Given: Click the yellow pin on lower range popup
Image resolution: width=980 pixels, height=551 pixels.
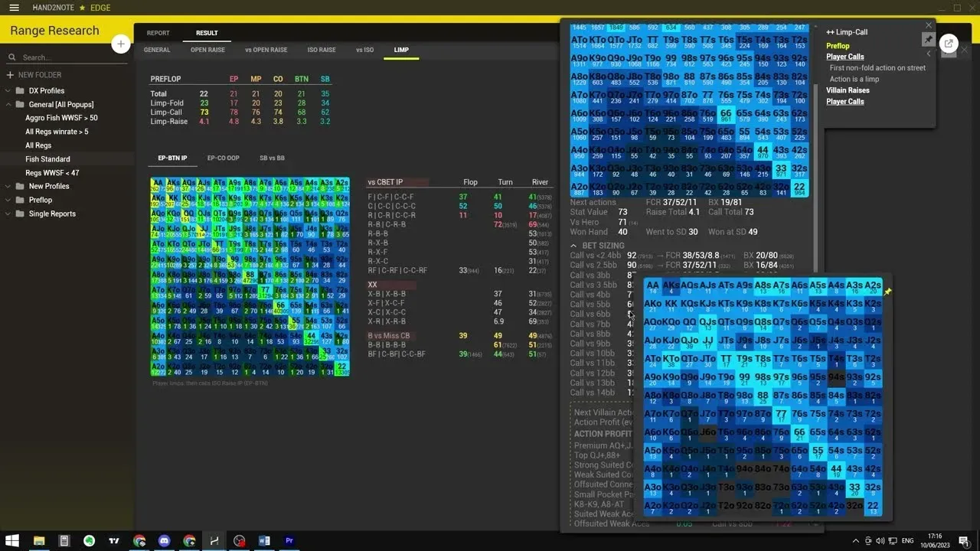Looking at the screenshot, I should click(x=887, y=292).
